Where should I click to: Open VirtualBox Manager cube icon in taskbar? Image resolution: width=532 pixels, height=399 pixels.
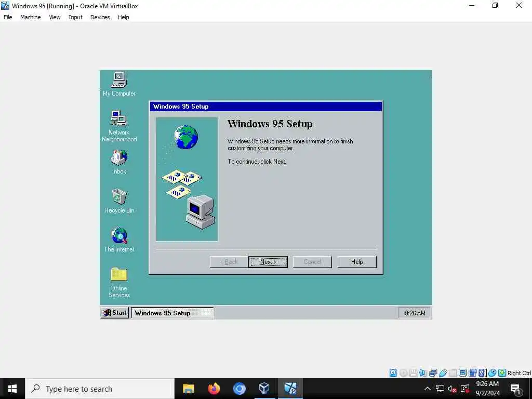264,389
